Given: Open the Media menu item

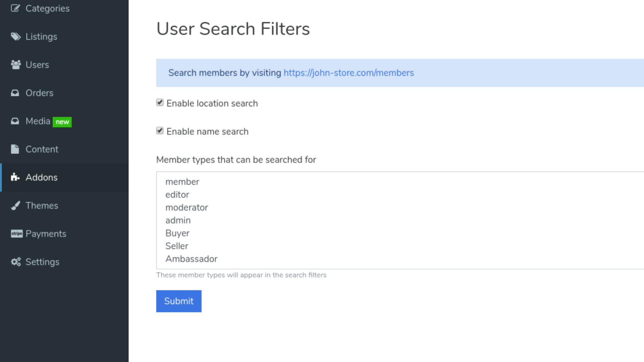Looking at the screenshot, I should pyautogui.click(x=38, y=121).
